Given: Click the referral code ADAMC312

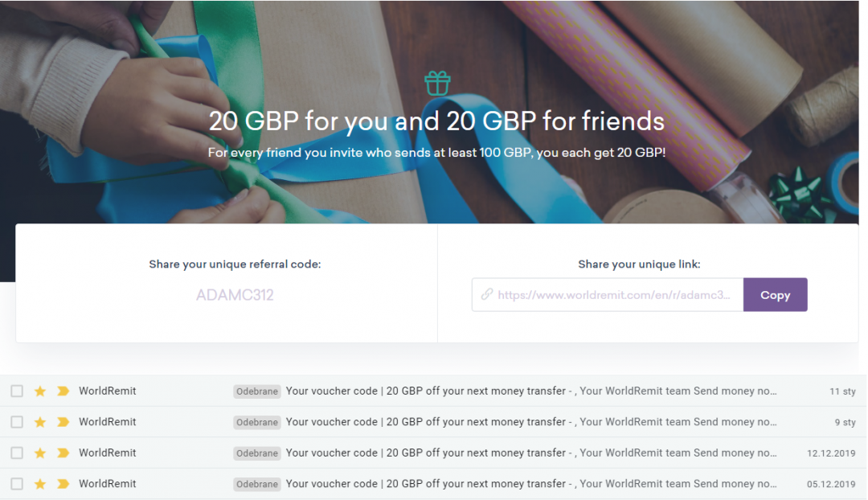Looking at the screenshot, I should pyautogui.click(x=235, y=295).
